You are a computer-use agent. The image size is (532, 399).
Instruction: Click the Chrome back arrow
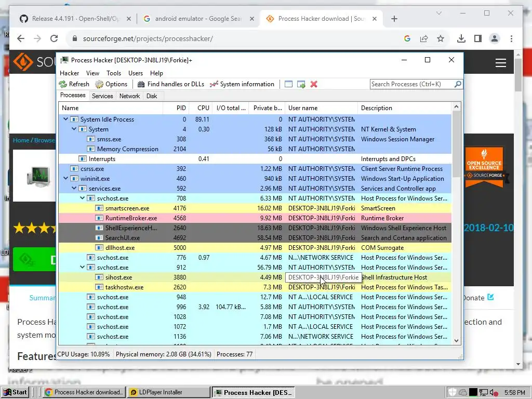coord(21,38)
